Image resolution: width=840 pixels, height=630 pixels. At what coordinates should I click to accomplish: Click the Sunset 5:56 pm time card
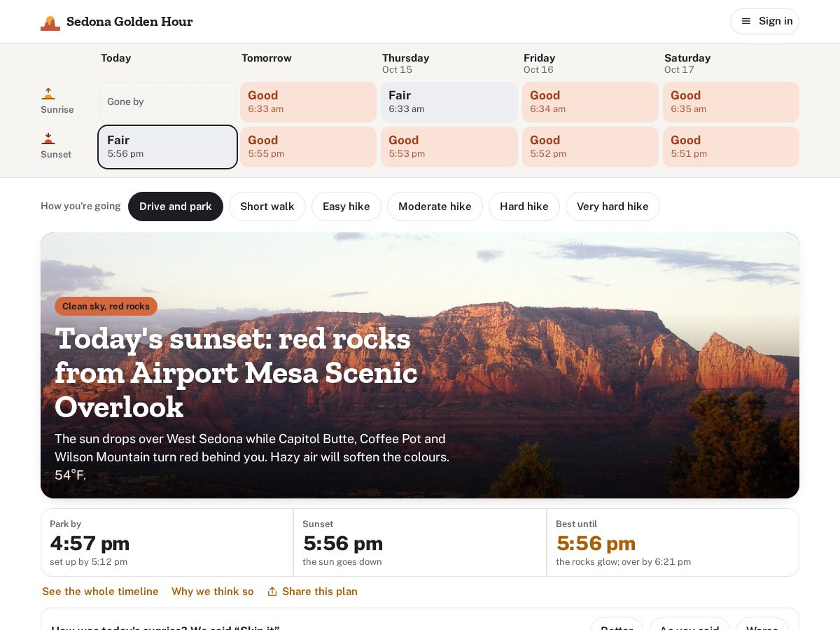click(420, 542)
